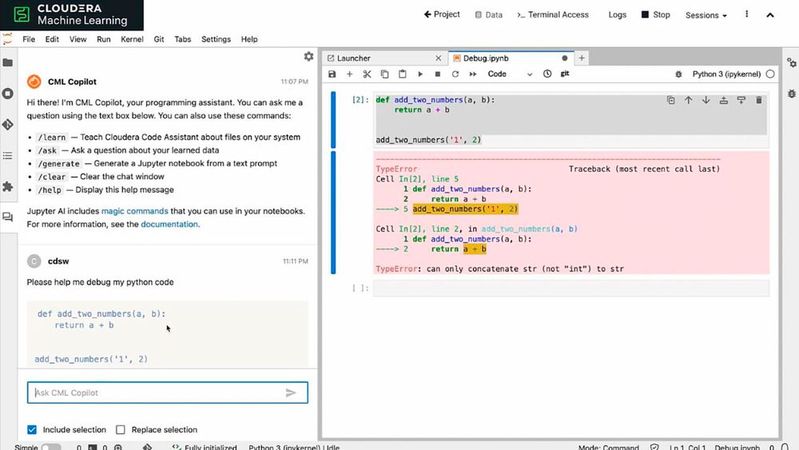Open the Data button in header
The image size is (799, 450).
tap(489, 15)
